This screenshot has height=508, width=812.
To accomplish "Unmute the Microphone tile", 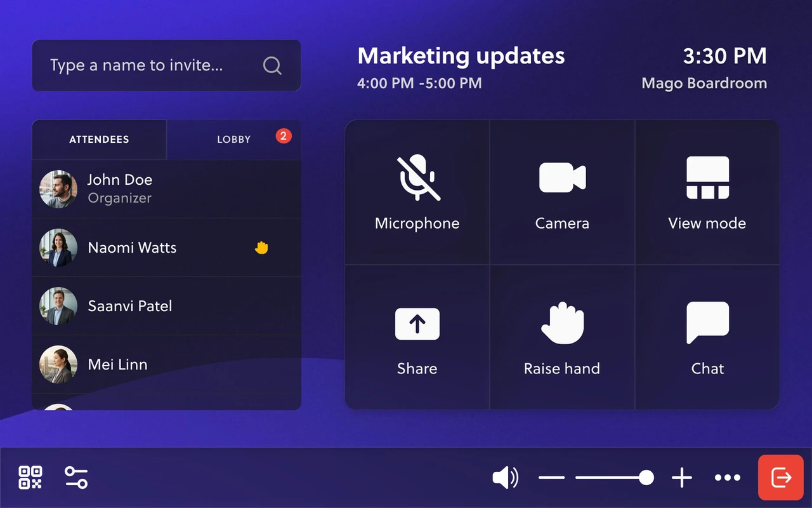I will point(417,192).
